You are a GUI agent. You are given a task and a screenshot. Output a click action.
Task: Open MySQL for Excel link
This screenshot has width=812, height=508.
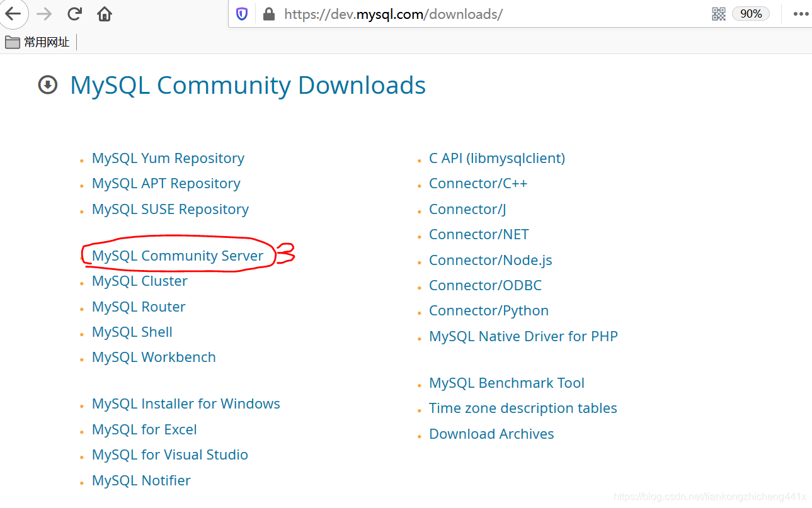click(144, 429)
